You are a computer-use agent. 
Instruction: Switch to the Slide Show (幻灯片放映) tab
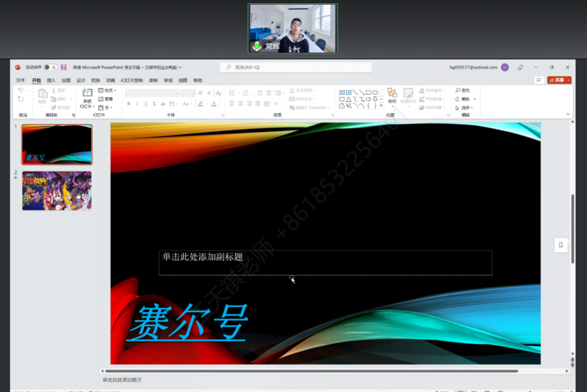pos(132,80)
